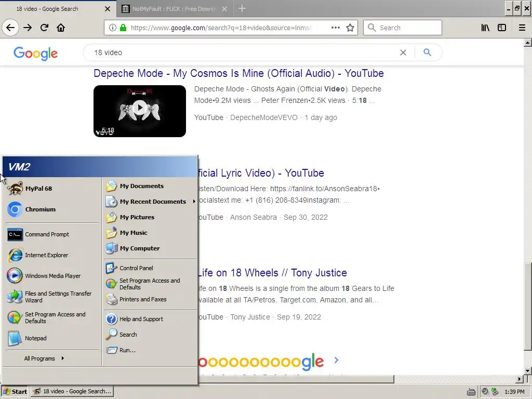This screenshot has width=532, height=399.
Task: Open the Library icon in the toolbar
Action: [x=485, y=28]
